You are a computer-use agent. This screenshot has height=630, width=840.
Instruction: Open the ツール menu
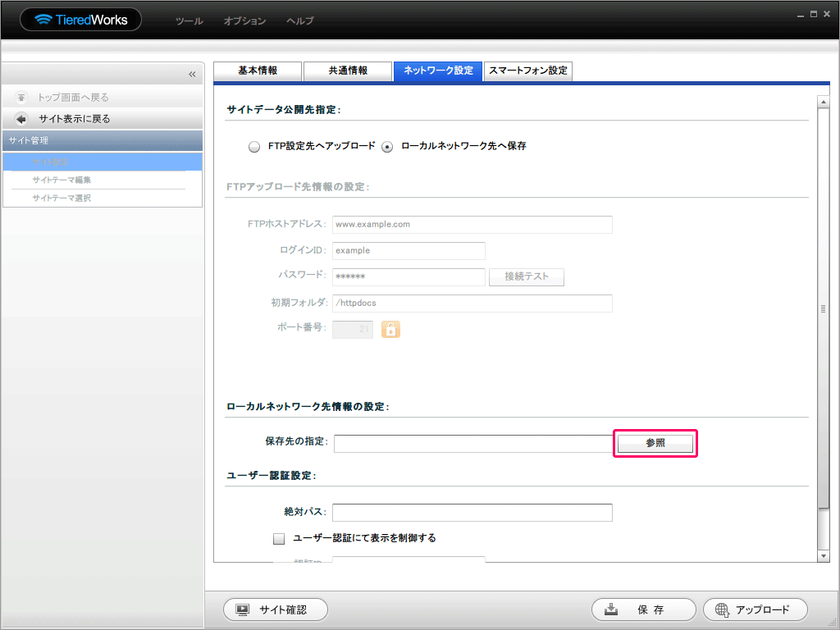click(x=189, y=21)
